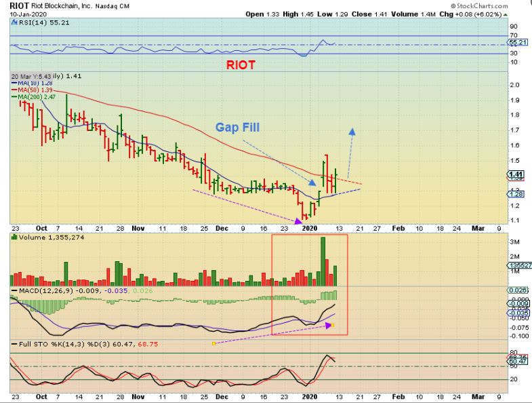The height and width of the screenshot is (403, 532).
Task: Click the Nasdaq CM exchange label
Action: tap(112, 6)
